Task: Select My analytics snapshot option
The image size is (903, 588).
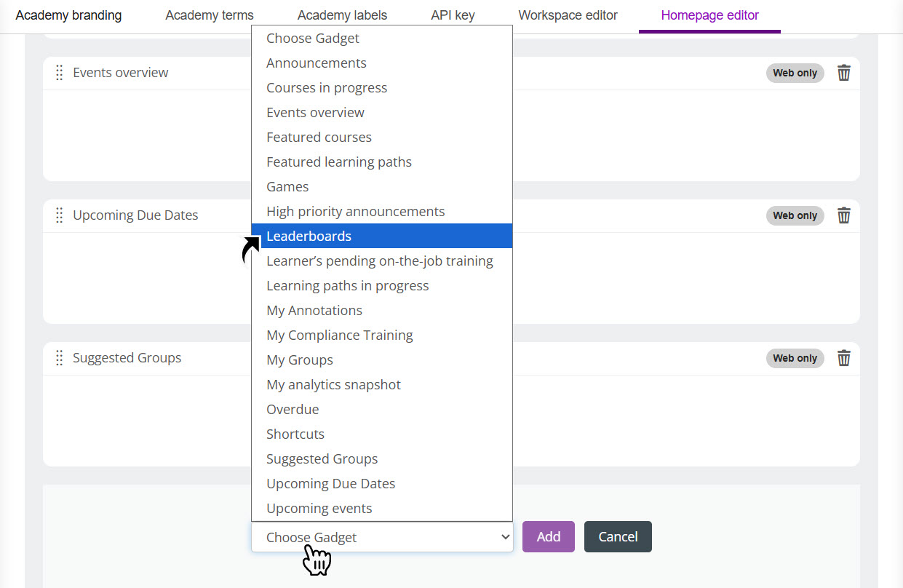Action: click(333, 384)
